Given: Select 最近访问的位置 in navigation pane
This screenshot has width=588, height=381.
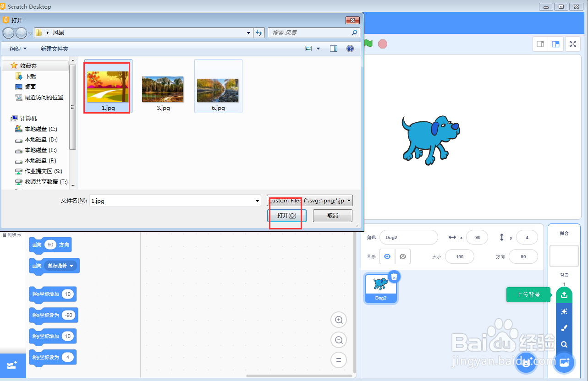Looking at the screenshot, I should tap(44, 97).
